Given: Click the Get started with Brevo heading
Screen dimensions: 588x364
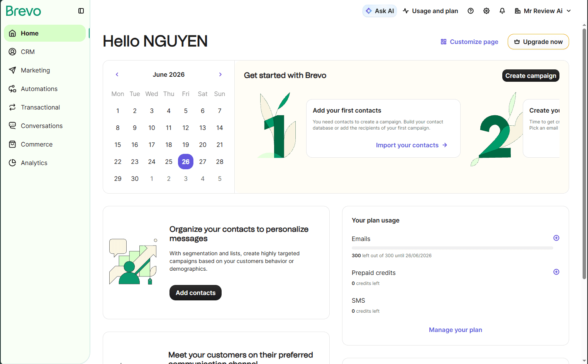Looking at the screenshot, I should (x=285, y=76).
